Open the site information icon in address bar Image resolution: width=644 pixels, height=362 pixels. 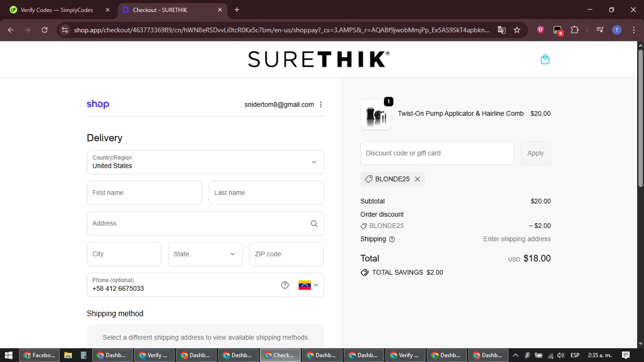point(65,30)
